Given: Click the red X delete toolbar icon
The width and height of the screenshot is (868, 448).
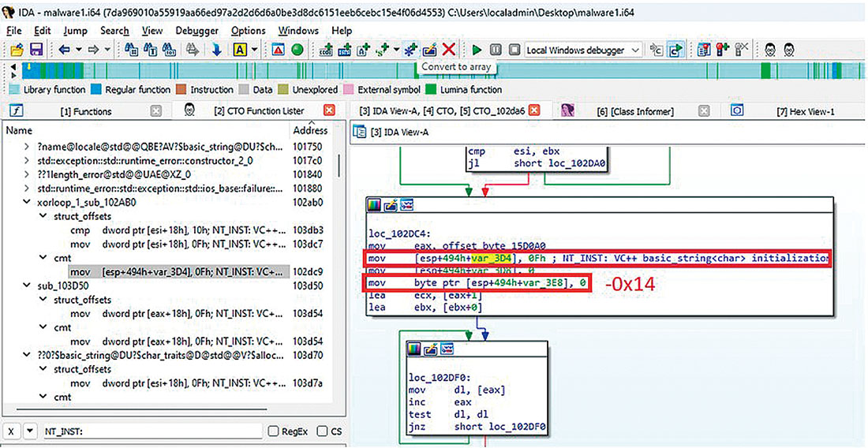Looking at the screenshot, I should tap(449, 50).
